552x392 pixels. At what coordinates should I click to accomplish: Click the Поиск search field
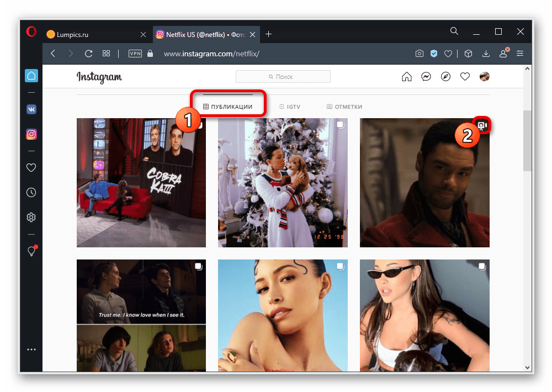283,76
